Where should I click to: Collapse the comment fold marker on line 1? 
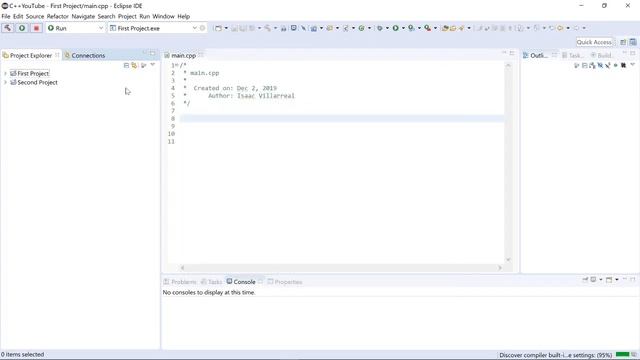(x=176, y=65)
